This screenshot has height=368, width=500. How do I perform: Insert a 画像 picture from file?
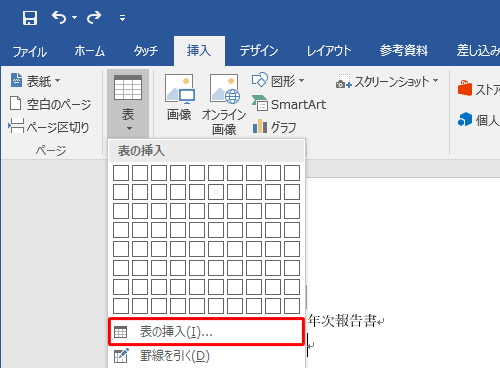179,97
